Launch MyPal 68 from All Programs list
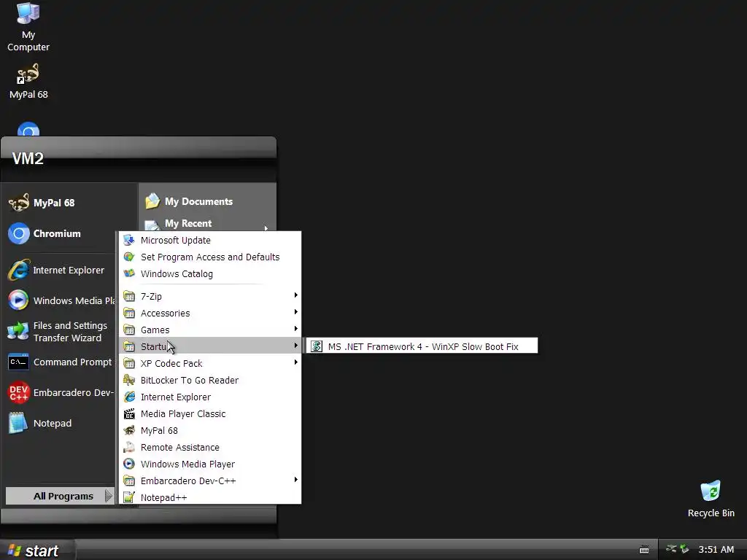The image size is (747, 560). click(209, 430)
